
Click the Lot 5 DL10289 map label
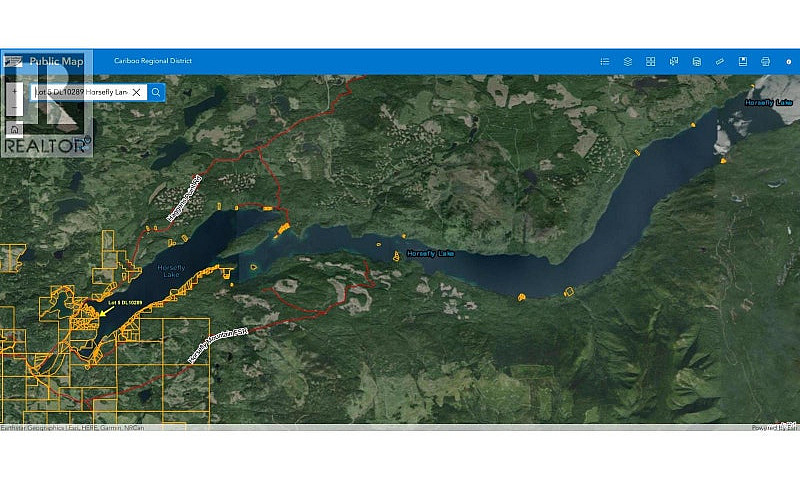pos(125,302)
